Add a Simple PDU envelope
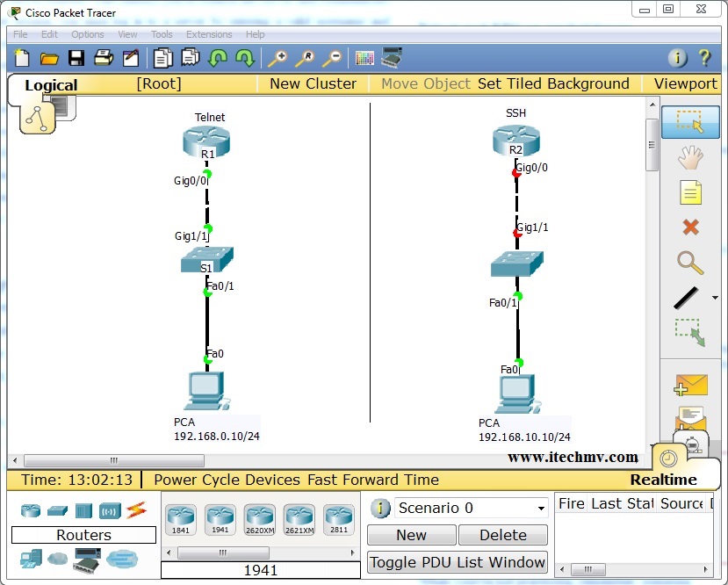Screen dimensions: 728x585 pos(691,385)
